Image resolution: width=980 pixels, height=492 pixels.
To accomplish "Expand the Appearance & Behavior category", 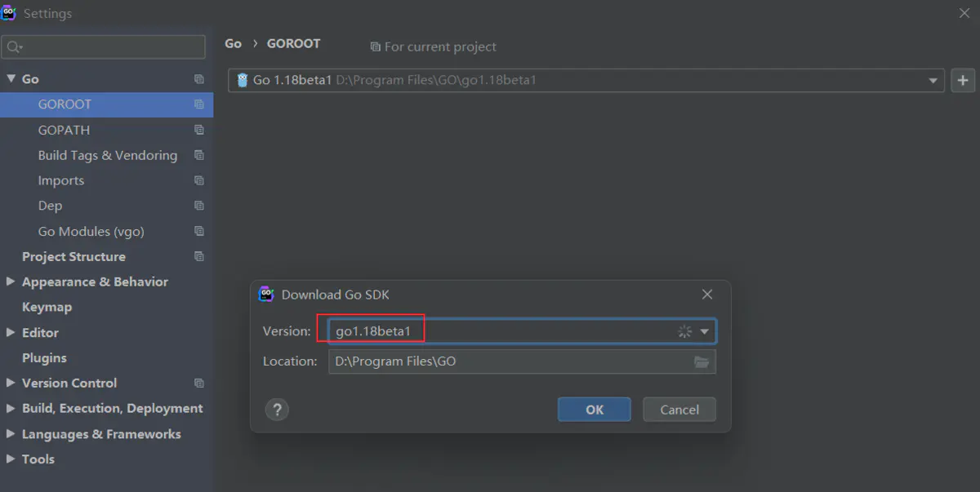I will click(x=11, y=281).
